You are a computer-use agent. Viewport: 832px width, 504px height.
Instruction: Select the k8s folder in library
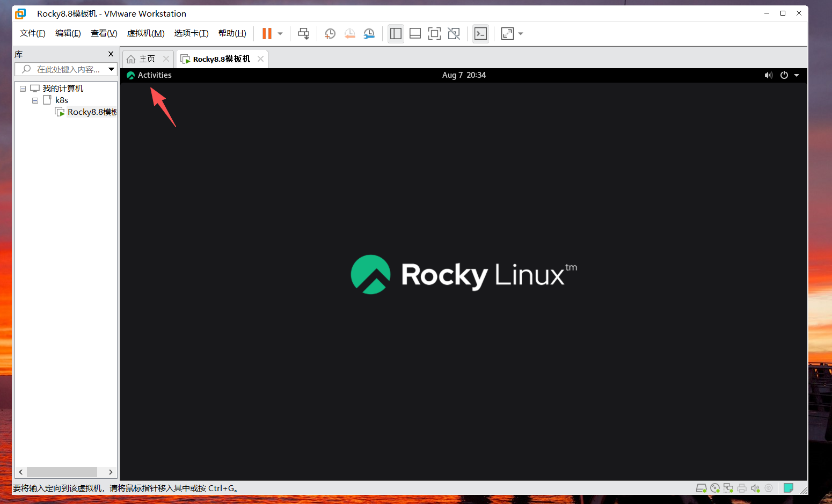[62, 100]
